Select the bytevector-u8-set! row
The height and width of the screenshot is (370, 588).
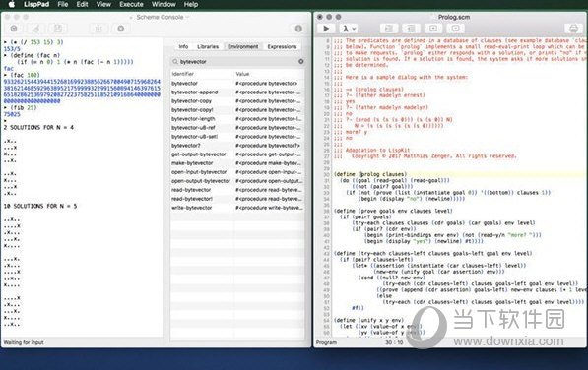(237, 137)
